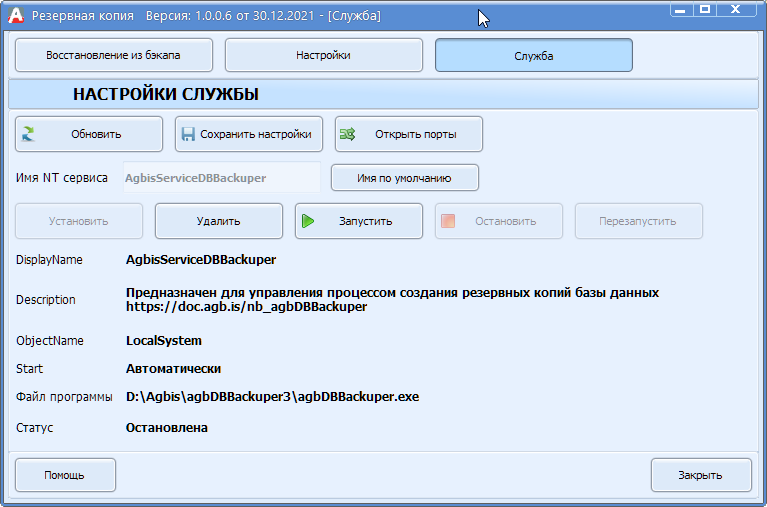Click the Предназначен для управления description text
The height and width of the screenshot is (507, 767).
point(392,293)
